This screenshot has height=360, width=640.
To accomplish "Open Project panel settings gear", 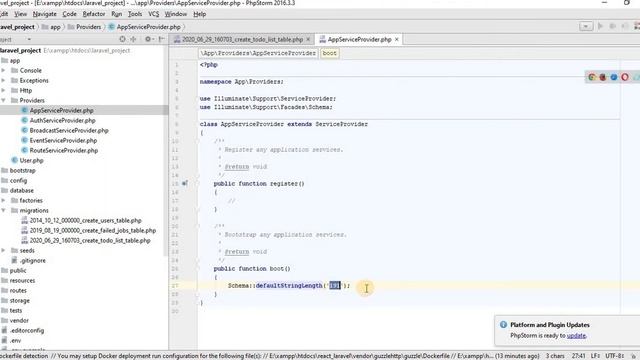I will coord(148,39).
